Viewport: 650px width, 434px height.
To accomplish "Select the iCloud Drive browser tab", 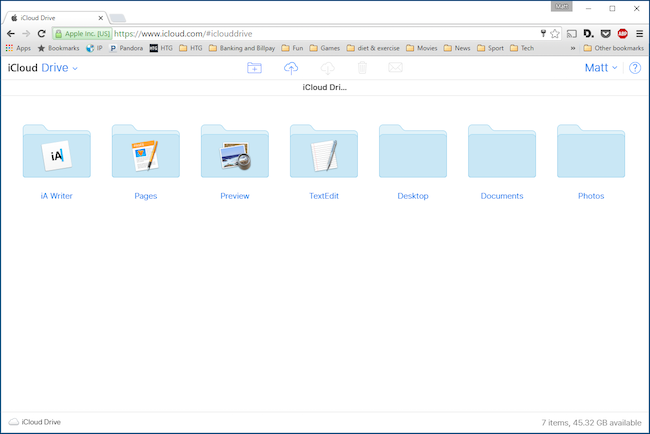I will point(56,18).
